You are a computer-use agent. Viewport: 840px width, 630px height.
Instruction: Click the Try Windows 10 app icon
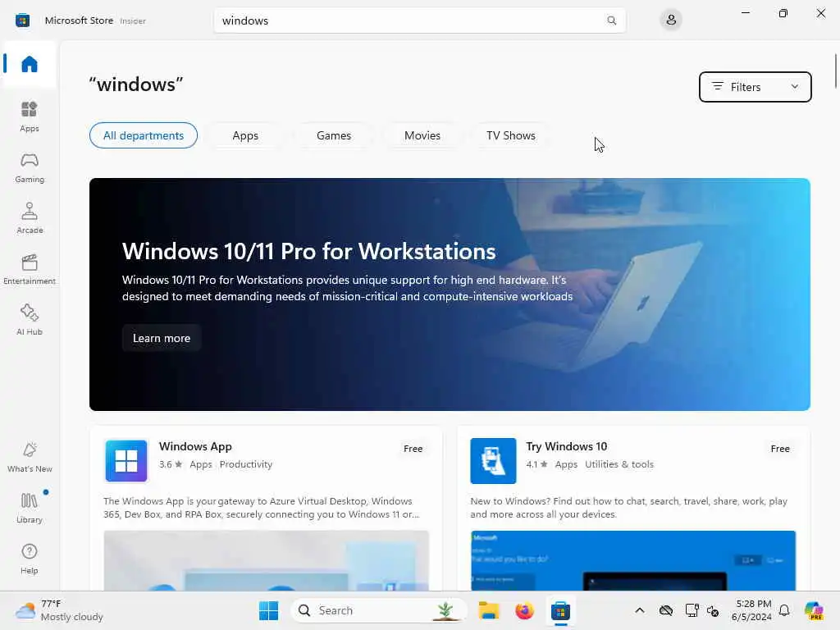tap(493, 461)
